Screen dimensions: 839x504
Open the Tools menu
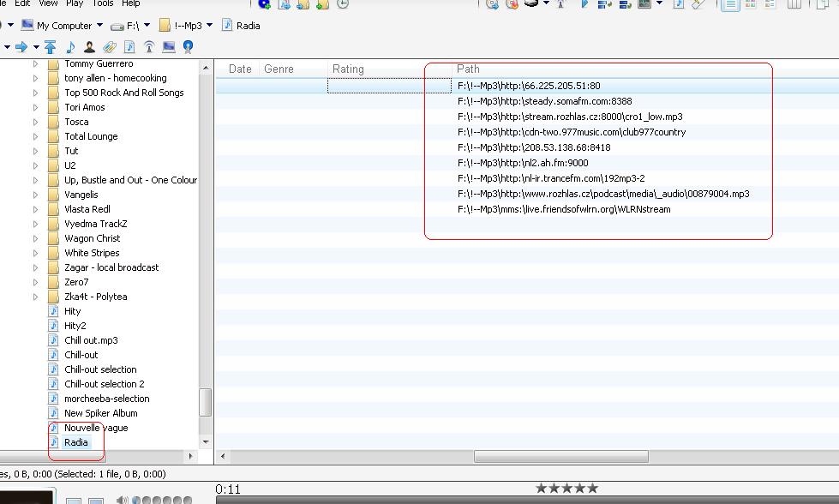[x=103, y=3]
